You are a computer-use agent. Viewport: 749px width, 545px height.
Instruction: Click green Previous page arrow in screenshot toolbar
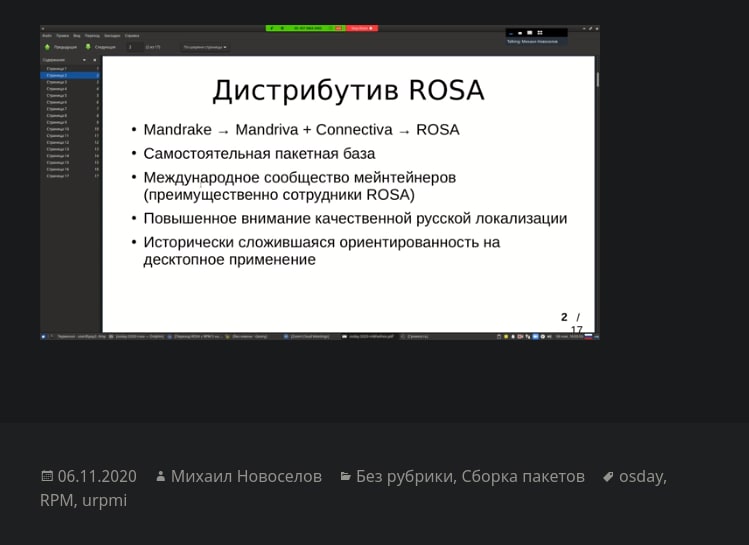[47, 47]
